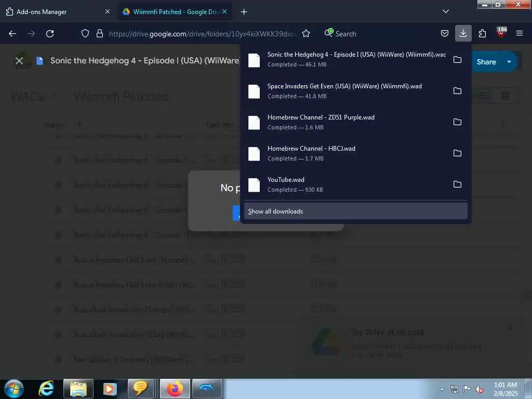Select the Wiimmfi Patched Google Drive tab
This screenshot has width=532, height=399.
coord(176,11)
